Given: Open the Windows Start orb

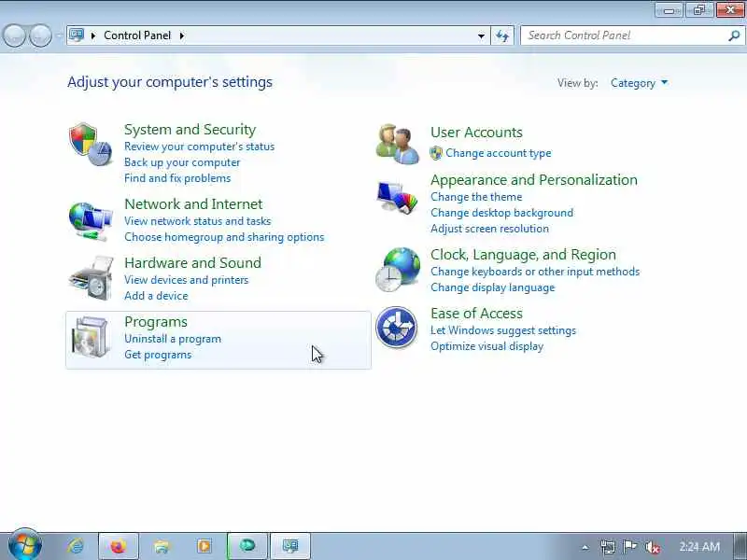Looking at the screenshot, I should (x=25, y=545).
